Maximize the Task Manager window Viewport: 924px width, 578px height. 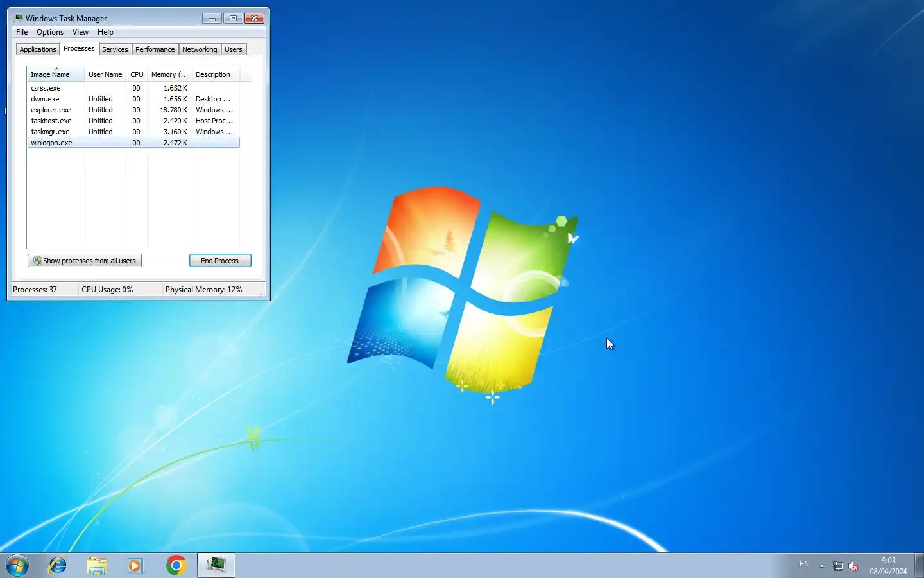click(233, 19)
